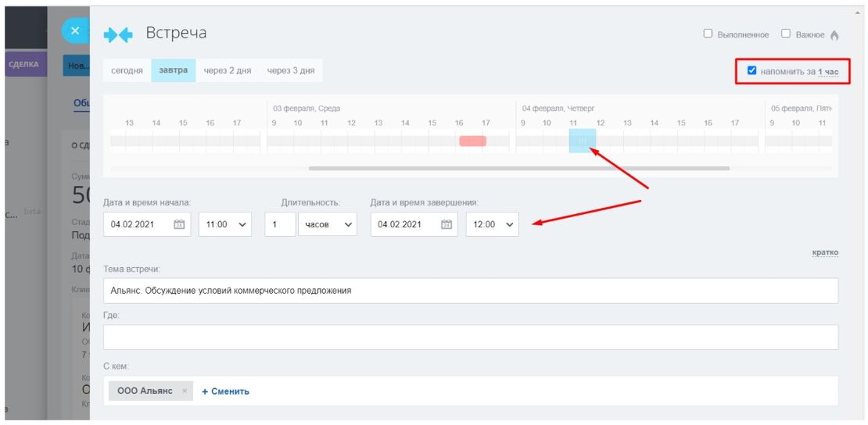Select the через 3 дня tab
The image size is (868, 425).
coord(291,71)
